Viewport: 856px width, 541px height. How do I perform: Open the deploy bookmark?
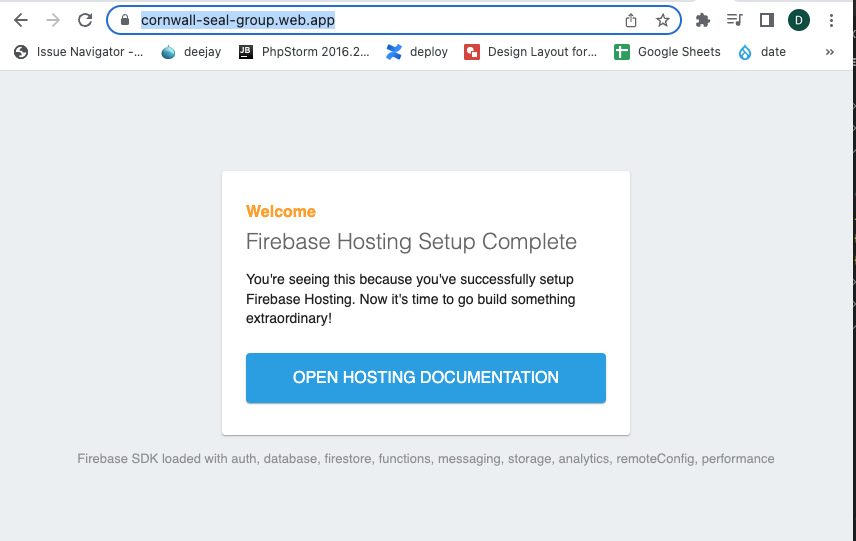pos(417,52)
